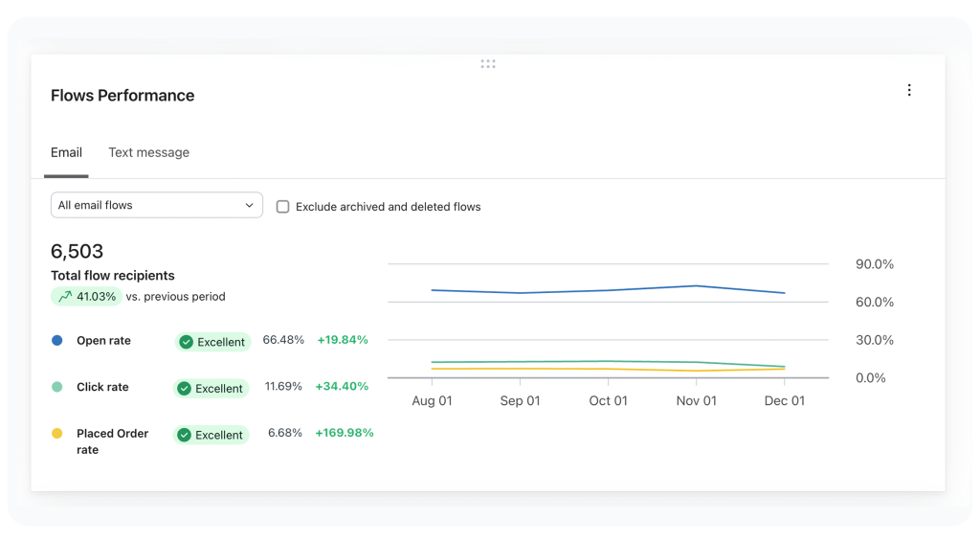Click the green click rate chart line
This screenshot has width=980, height=542.
click(x=608, y=361)
